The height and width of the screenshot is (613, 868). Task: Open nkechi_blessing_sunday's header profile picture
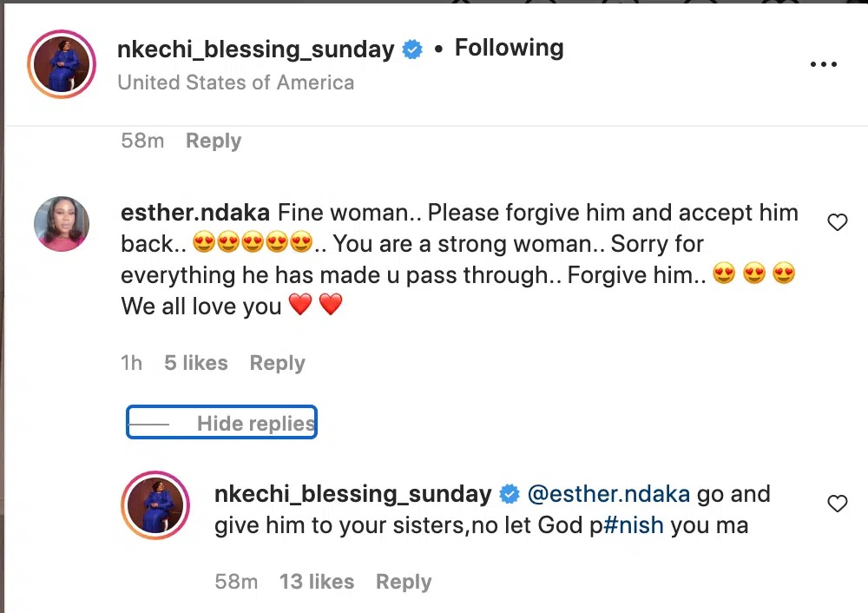click(61, 63)
